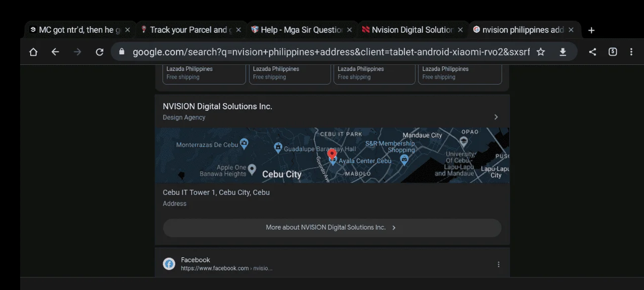Close the 'Track your Parcel' tab
Viewport: 644px width, 290px height.
coord(238,30)
